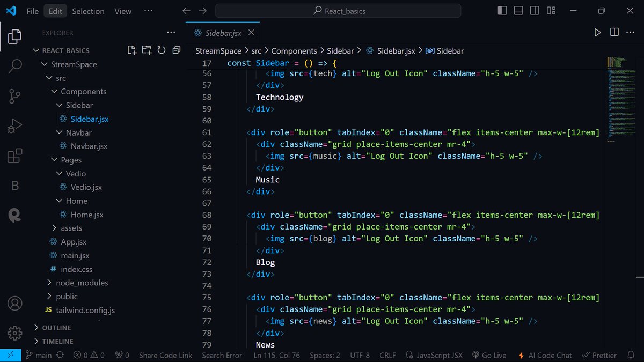This screenshot has height=362, width=644.
Task: Open notifications bell in status bar
Action: tap(630, 355)
